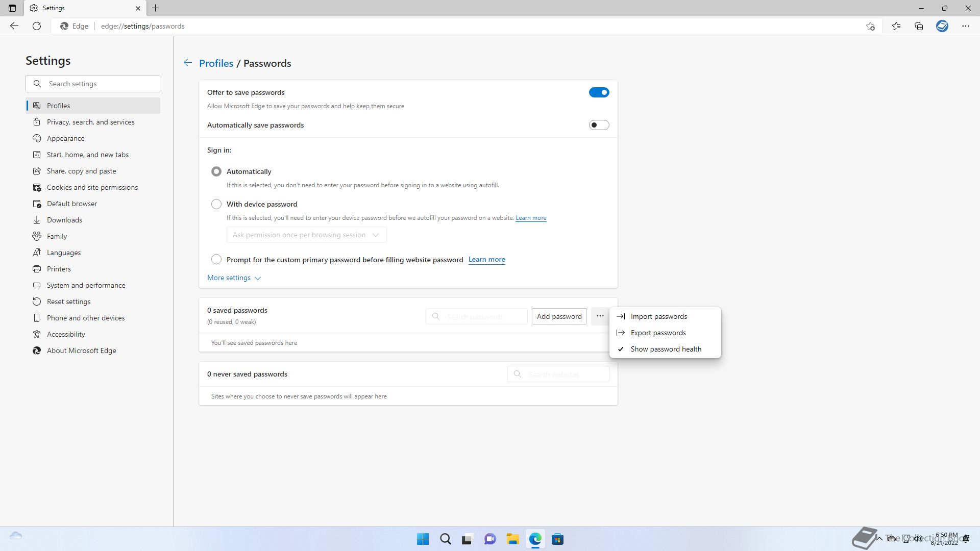Open the Collections toolbar icon
This screenshot has height=551, width=980.
[x=919, y=26]
